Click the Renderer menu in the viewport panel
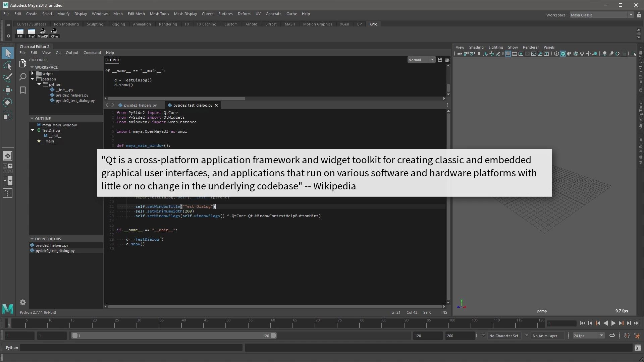 point(531,47)
